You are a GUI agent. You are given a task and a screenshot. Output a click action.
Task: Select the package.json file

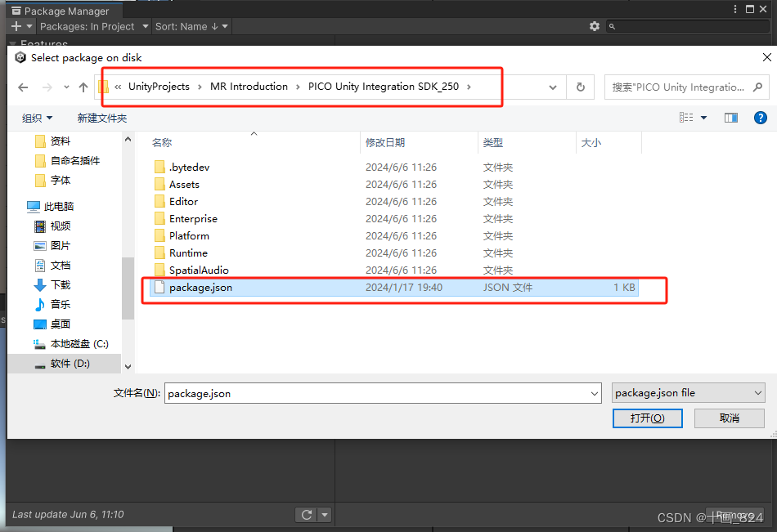394,288
